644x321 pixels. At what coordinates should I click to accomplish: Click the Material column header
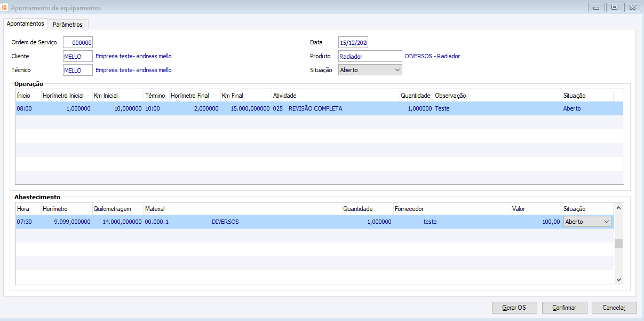243,209
